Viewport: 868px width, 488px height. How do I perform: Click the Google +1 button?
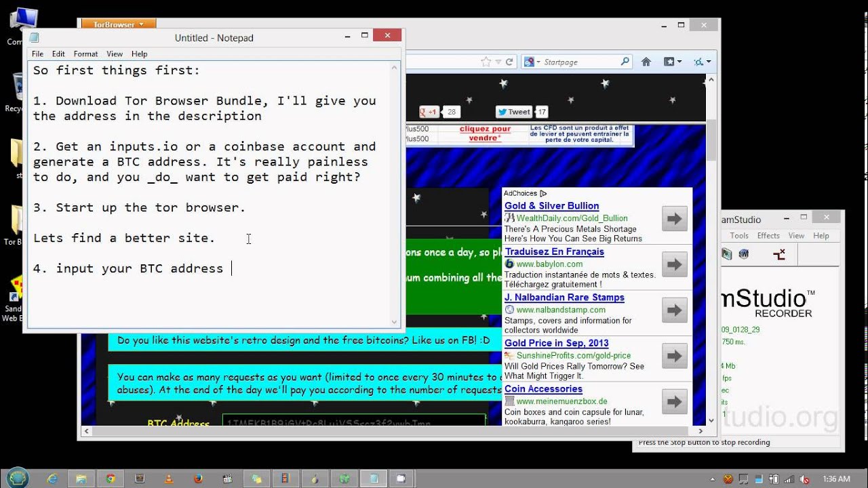(x=430, y=112)
